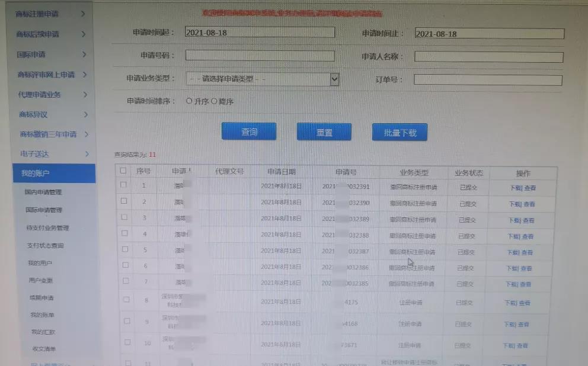
Task: Focus the 申请人名称 text field
Action: coord(488,57)
